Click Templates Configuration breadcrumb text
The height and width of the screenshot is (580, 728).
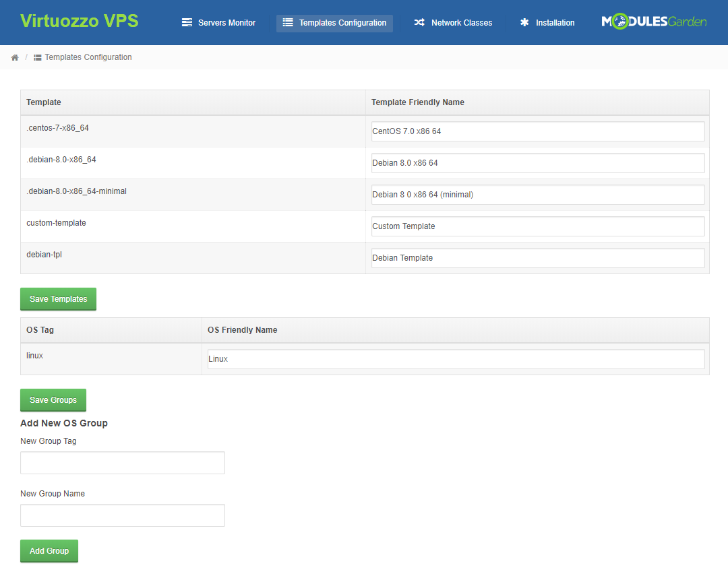coord(88,57)
